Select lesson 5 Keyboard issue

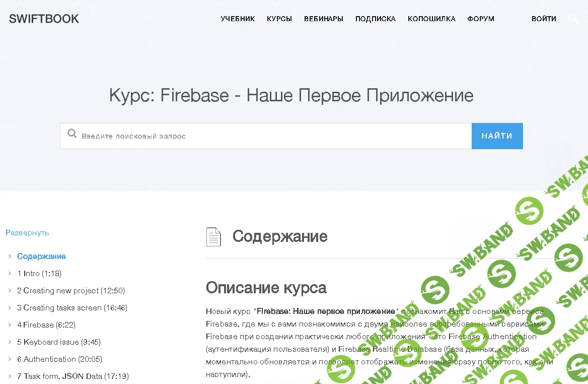coord(58,342)
